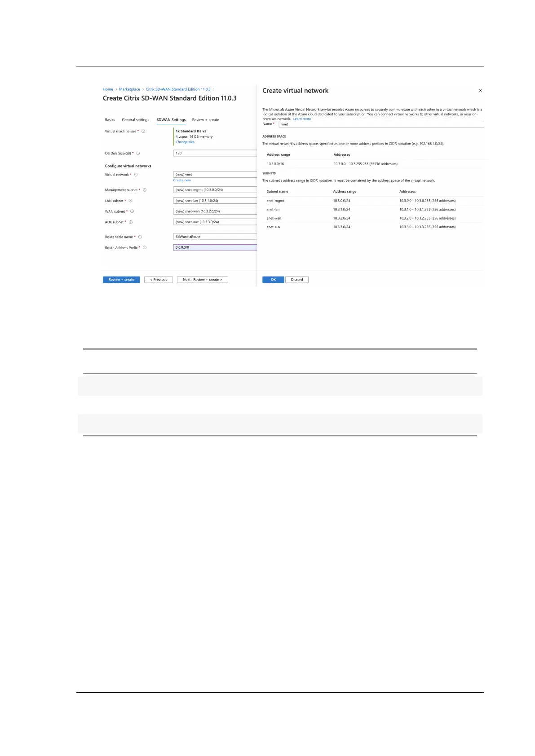Click the virtual network Name field vnet
This screenshot has height=756, width=535.
381,124
